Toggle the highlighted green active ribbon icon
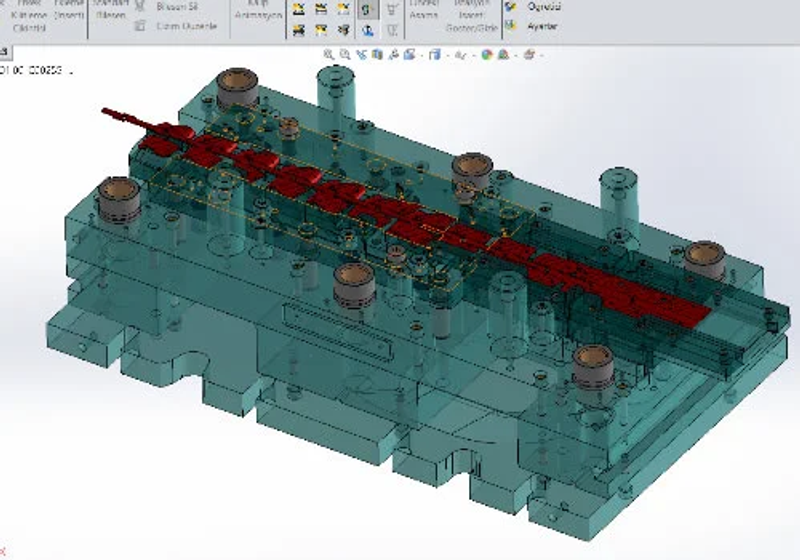800x560 pixels. (x=368, y=9)
